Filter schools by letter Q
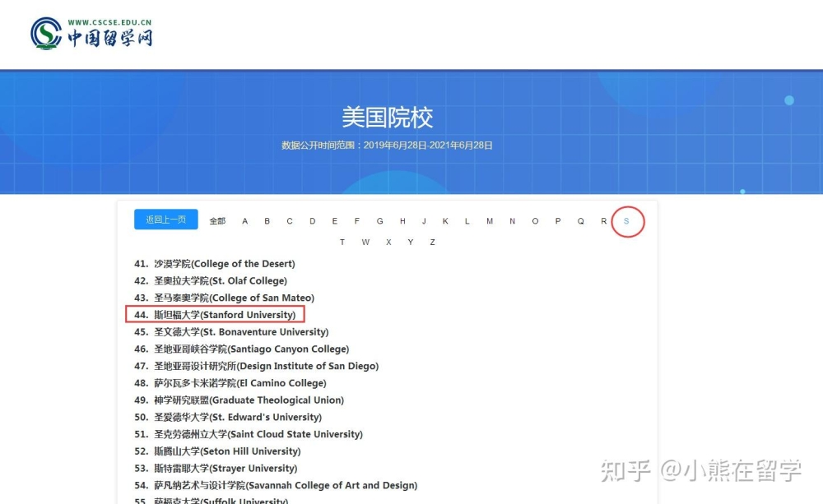The height and width of the screenshot is (504, 823). click(580, 221)
